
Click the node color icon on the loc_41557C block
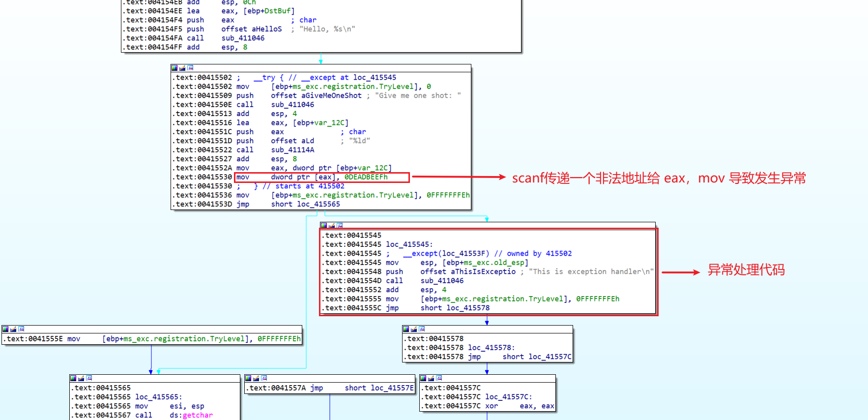[x=423, y=378]
